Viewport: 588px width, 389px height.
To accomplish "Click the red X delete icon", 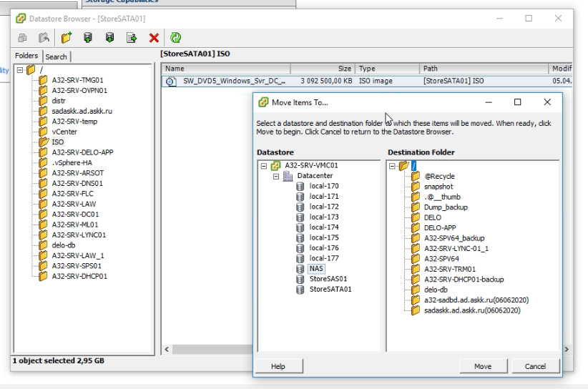I will coord(154,38).
